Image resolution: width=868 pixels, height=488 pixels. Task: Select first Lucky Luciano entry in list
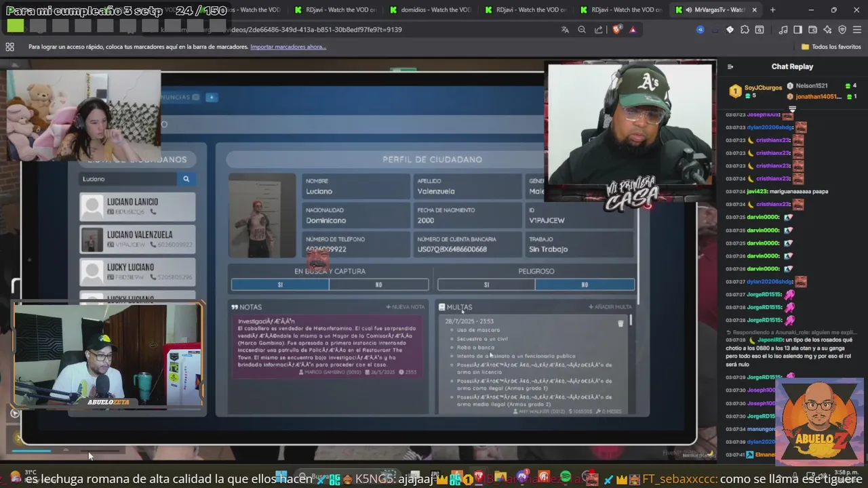click(x=138, y=272)
